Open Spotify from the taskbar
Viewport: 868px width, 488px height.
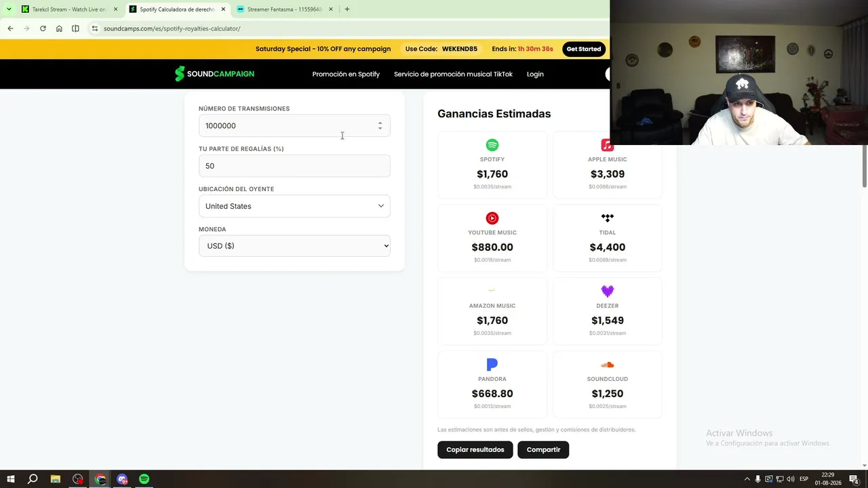pyautogui.click(x=144, y=479)
